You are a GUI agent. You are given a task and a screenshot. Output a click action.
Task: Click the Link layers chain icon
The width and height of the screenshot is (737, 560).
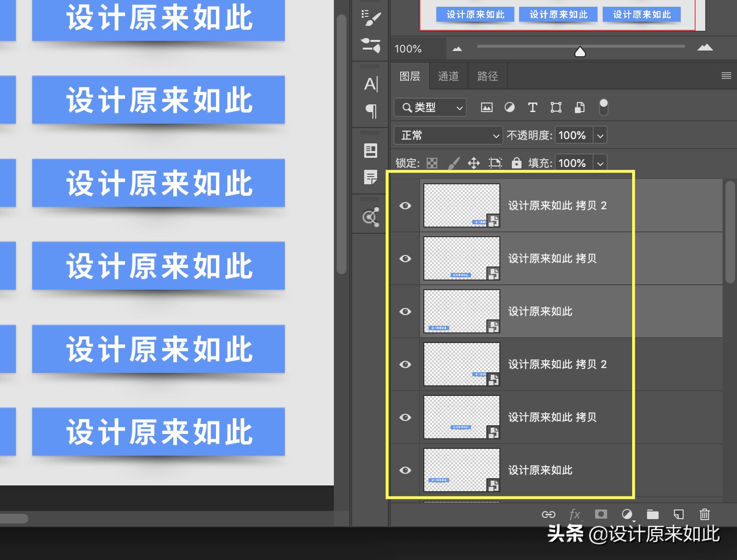click(x=548, y=514)
